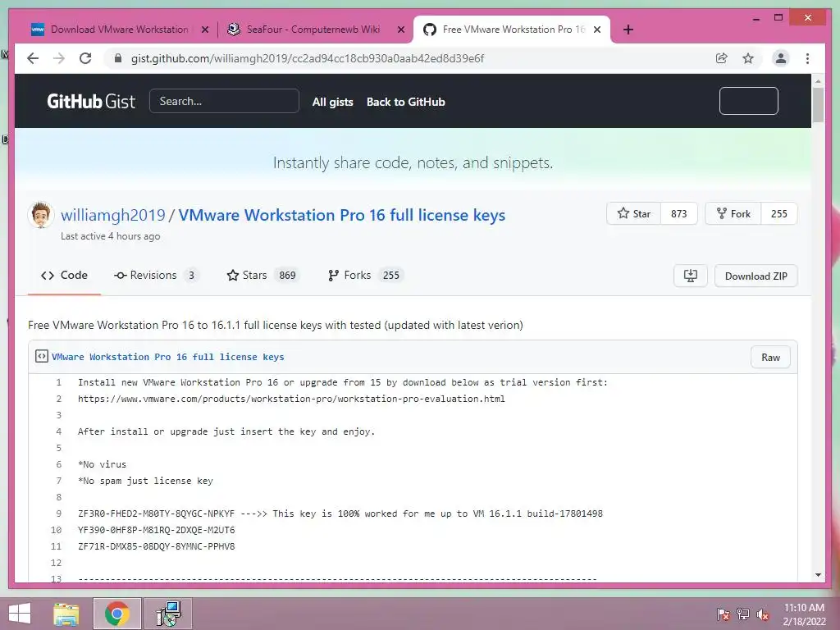The height and width of the screenshot is (630, 840).
Task: Click the 255 fork count button
Action: pyautogui.click(x=779, y=214)
